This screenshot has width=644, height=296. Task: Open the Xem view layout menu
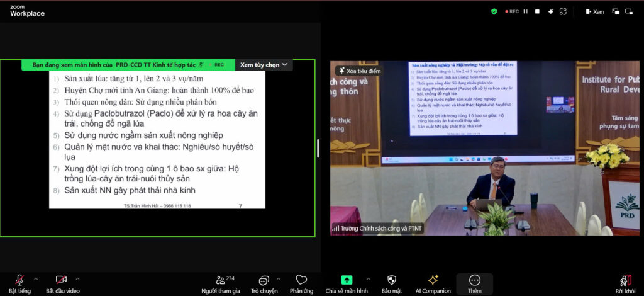594,11
